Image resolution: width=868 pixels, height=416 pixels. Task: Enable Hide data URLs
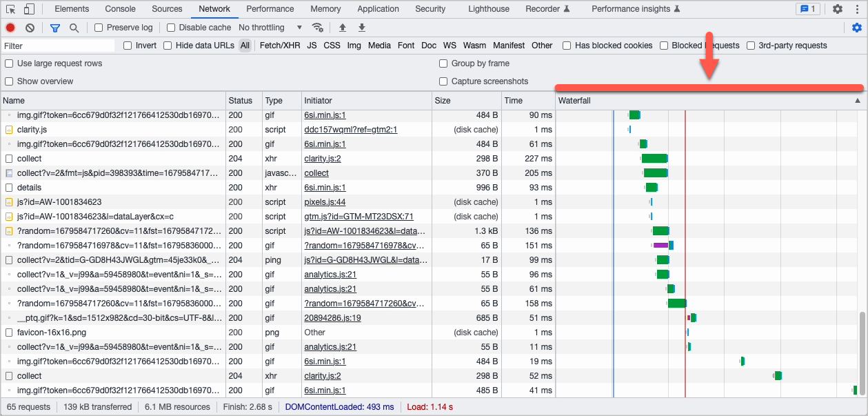[168, 46]
